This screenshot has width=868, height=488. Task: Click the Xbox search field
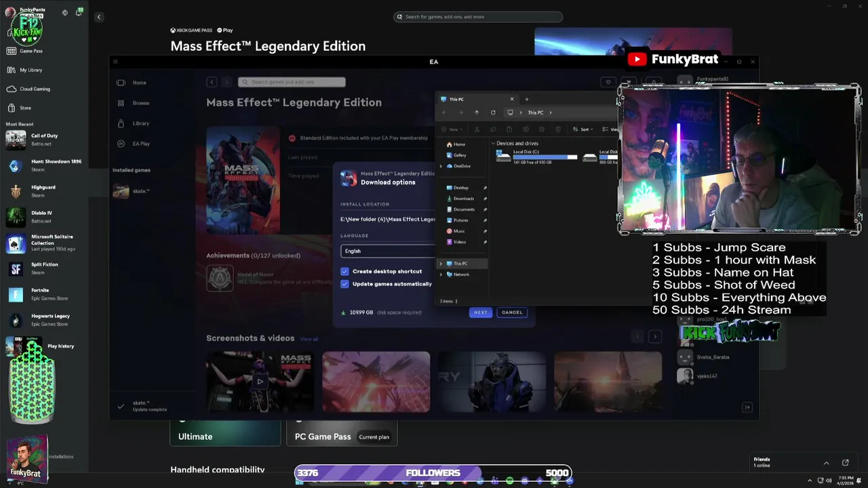coord(478,17)
